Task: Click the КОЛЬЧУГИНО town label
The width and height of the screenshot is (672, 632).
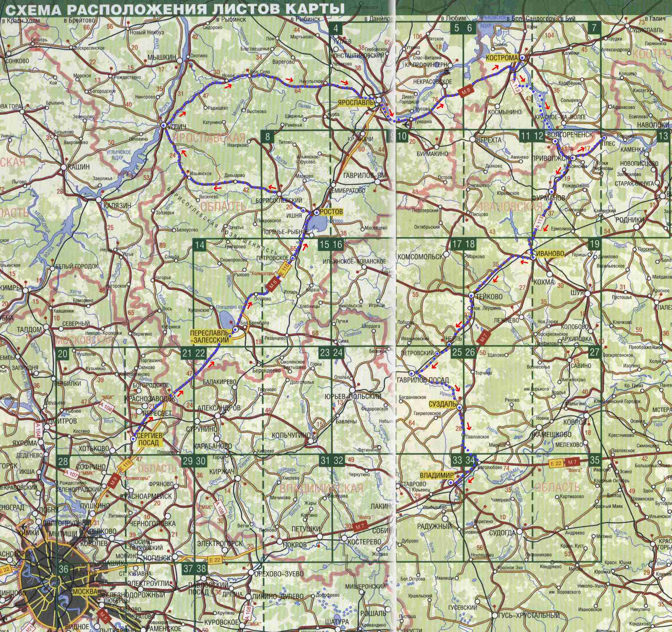Action: pyautogui.click(x=291, y=435)
